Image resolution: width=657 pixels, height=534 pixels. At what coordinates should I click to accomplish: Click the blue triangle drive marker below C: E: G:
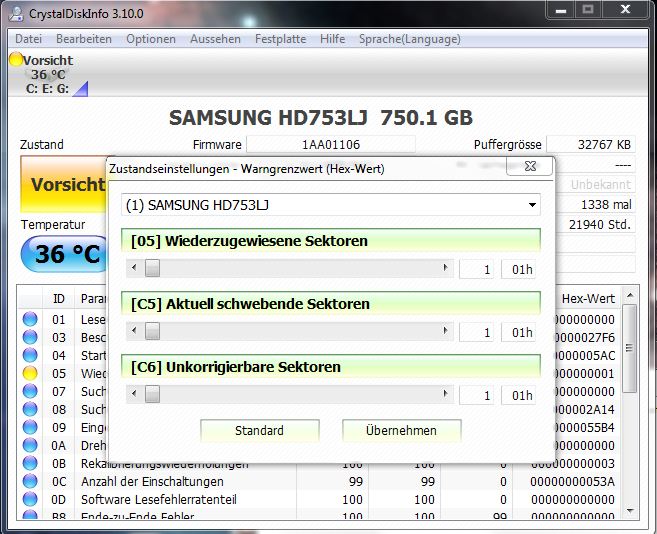pyautogui.click(x=81, y=89)
